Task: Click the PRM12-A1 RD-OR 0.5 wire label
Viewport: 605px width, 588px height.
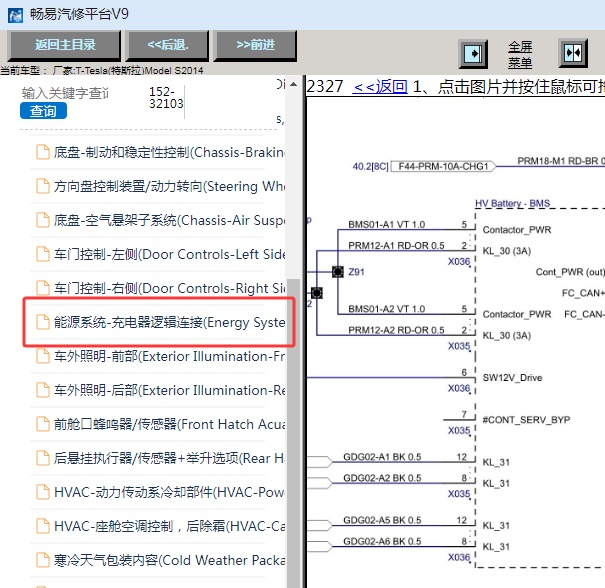Action: (x=396, y=246)
